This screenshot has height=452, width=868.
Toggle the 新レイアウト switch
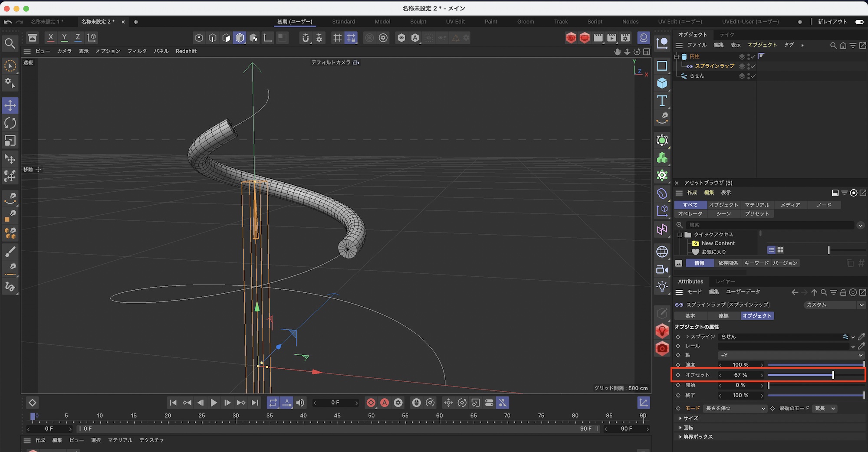859,22
